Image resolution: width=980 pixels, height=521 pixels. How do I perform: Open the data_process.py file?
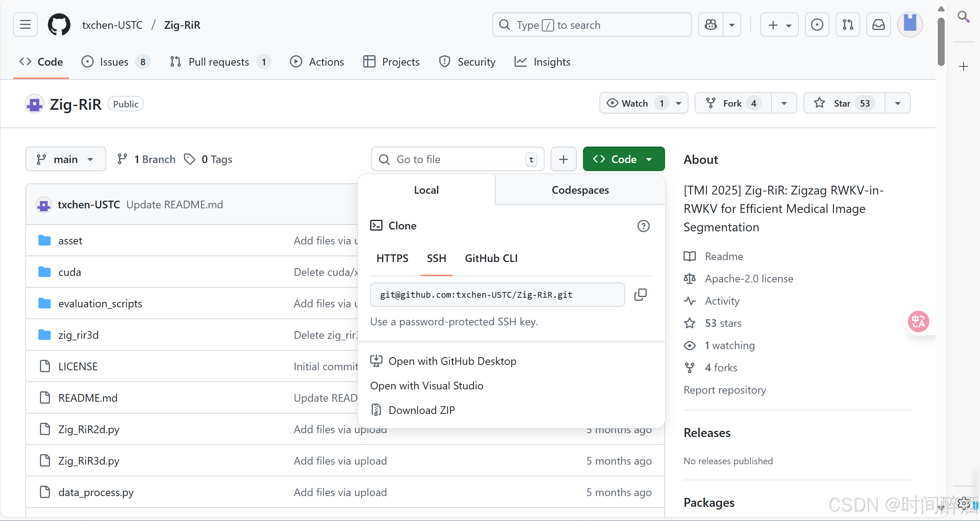point(96,492)
